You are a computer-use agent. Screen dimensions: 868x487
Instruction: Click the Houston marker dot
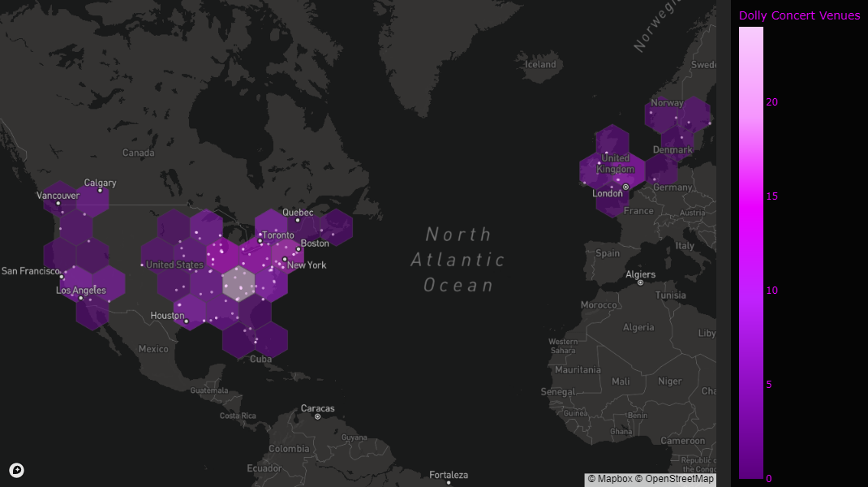(x=186, y=321)
